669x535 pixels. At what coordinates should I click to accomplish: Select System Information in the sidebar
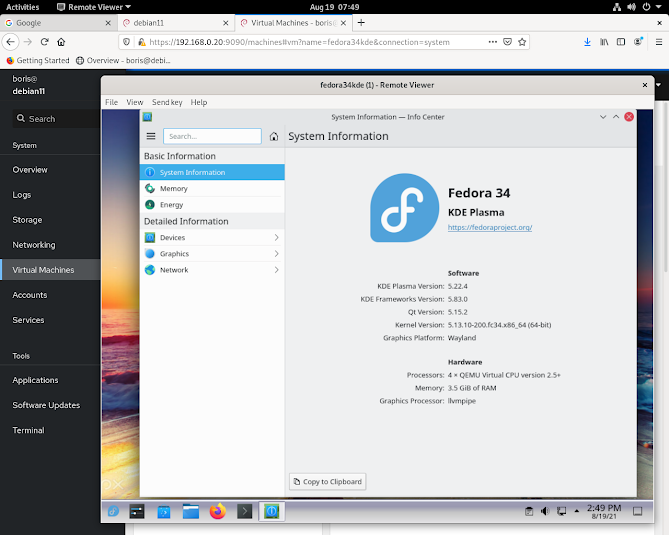pos(212,172)
